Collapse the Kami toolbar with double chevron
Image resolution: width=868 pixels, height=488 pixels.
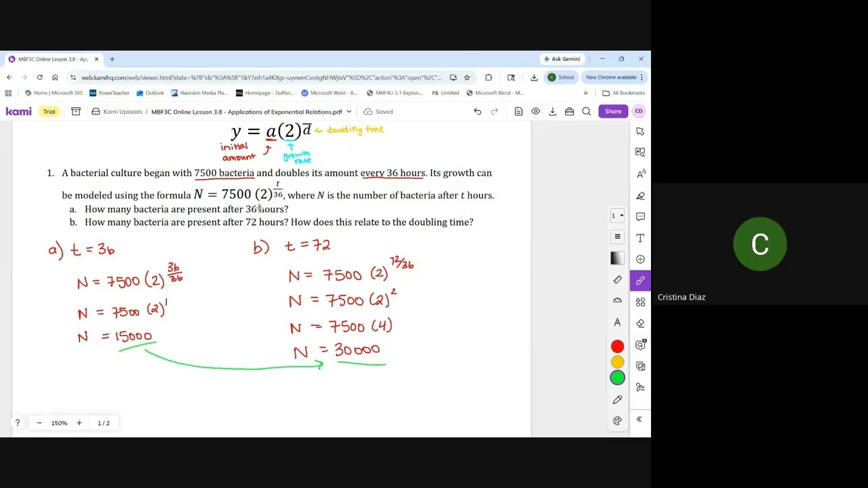click(639, 420)
